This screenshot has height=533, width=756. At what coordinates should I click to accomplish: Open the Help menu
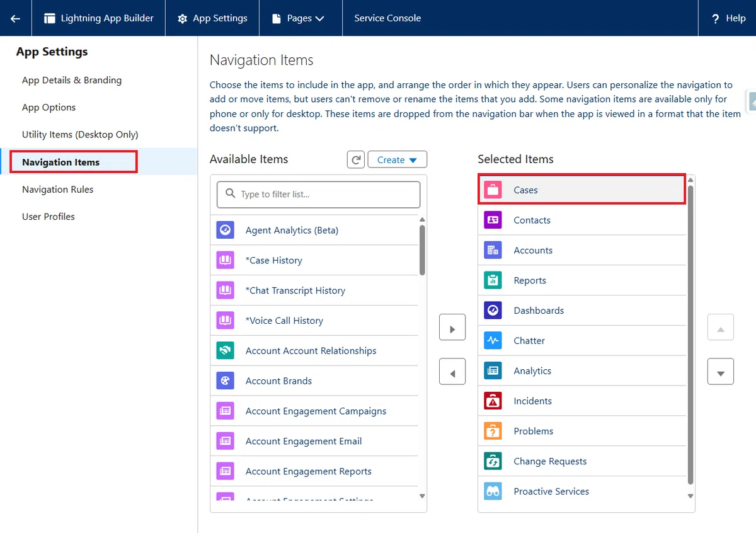(728, 18)
